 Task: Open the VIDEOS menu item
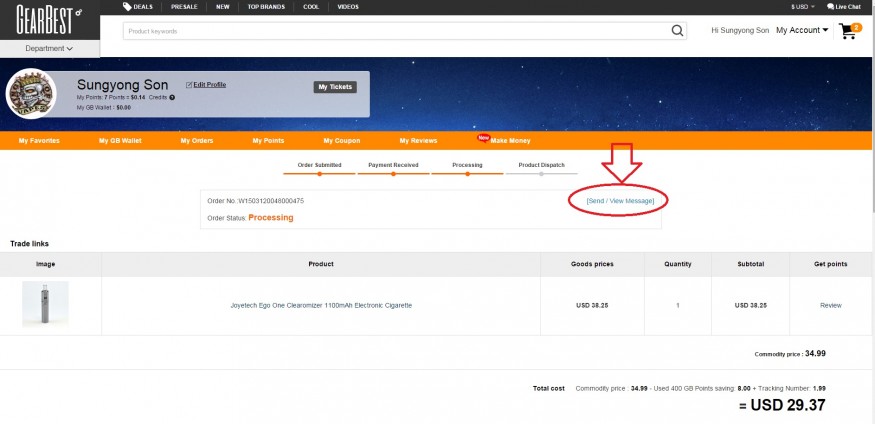click(348, 7)
